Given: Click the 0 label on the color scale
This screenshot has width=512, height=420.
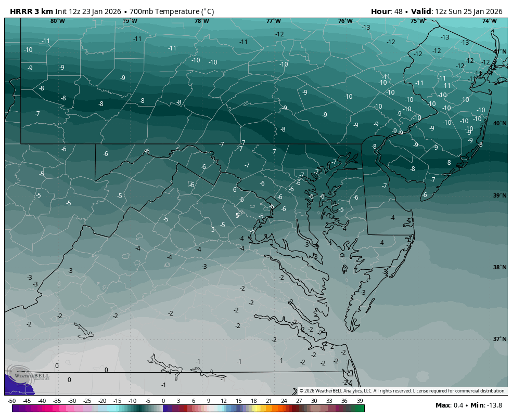Looking at the screenshot, I should (x=163, y=401).
